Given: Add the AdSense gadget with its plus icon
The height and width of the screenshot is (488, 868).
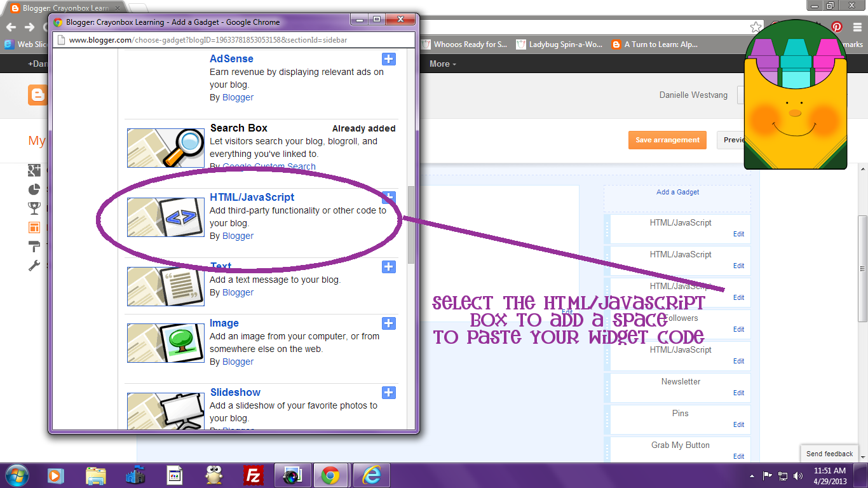Looking at the screenshot, I should [x=389, y=59].
